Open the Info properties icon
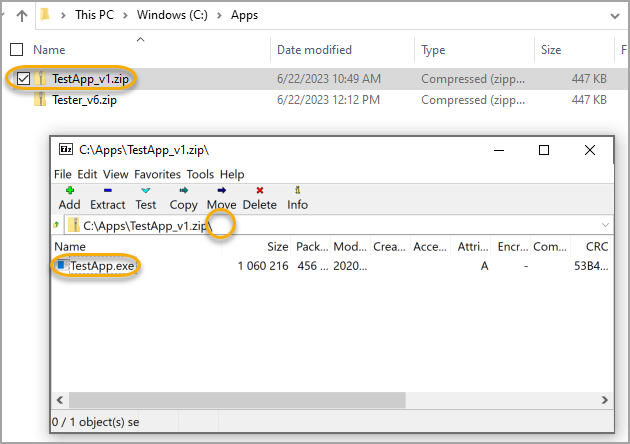 (x=297, y=190)
